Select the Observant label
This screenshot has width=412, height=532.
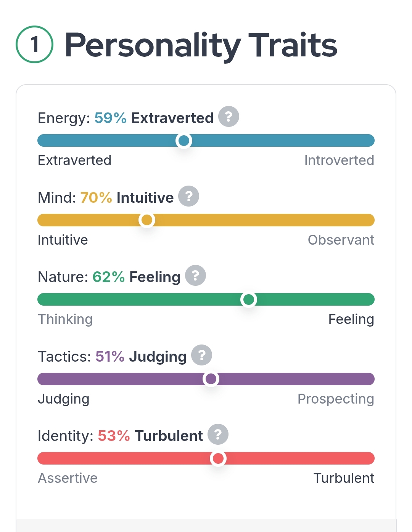tap(341, 240)
